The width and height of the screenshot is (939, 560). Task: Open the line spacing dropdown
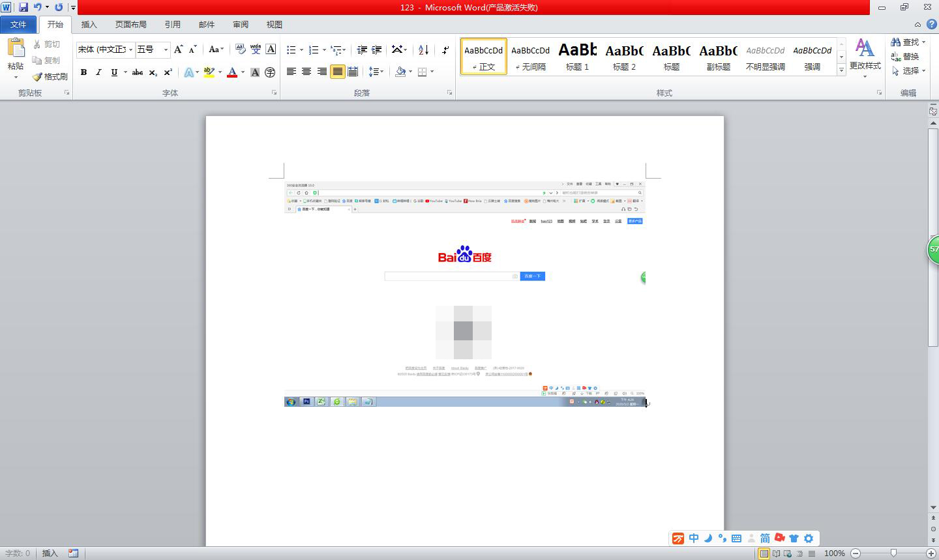click(376, 72)
